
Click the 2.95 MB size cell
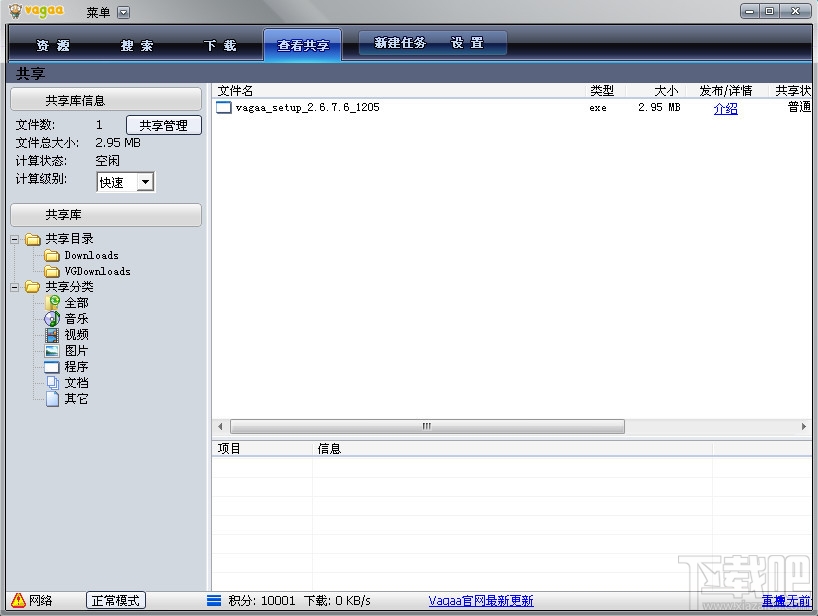(x=659, y=107)
